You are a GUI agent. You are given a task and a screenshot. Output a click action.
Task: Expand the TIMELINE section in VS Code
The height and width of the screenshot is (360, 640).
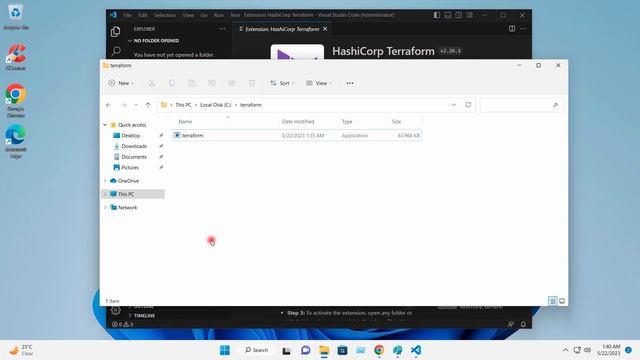pos(141,316)
